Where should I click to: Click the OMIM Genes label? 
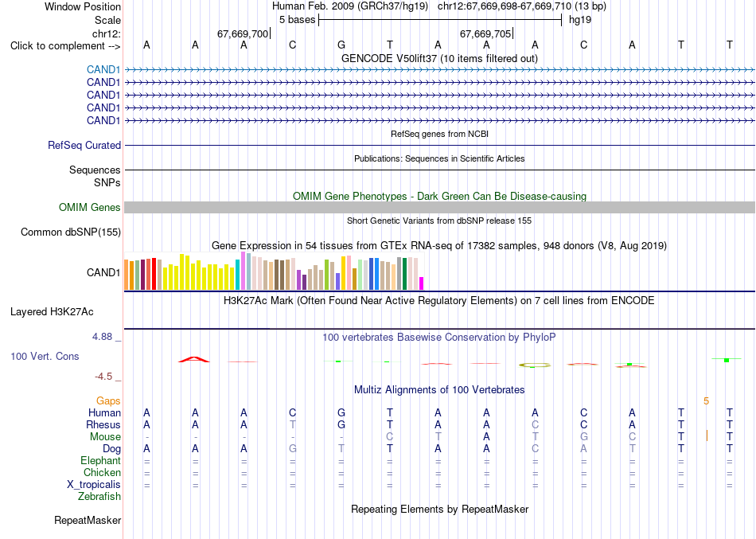click(x=89, y=208)
